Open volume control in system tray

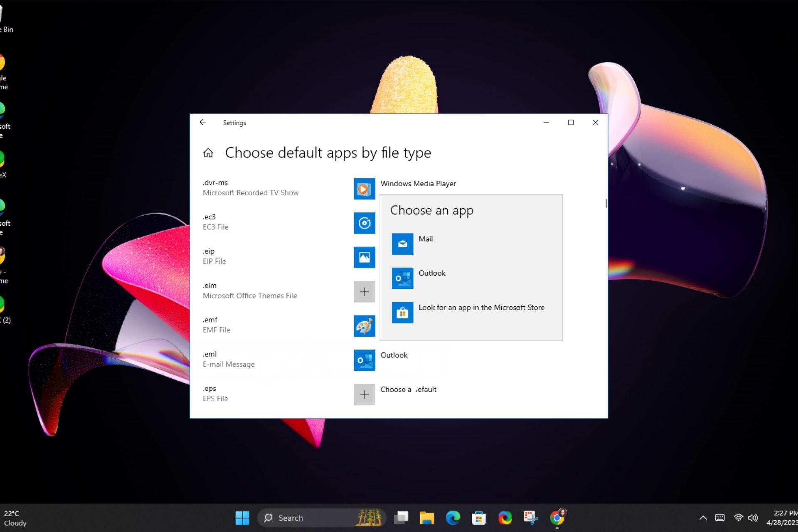(753, 518)
